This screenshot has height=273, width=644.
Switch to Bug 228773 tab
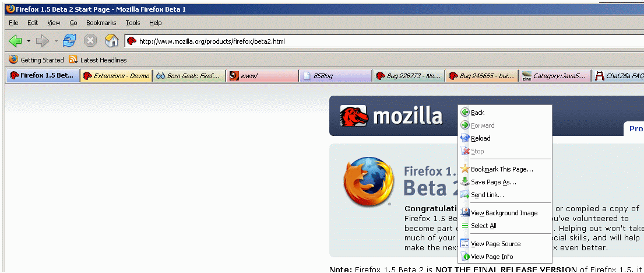coord(409,76)
